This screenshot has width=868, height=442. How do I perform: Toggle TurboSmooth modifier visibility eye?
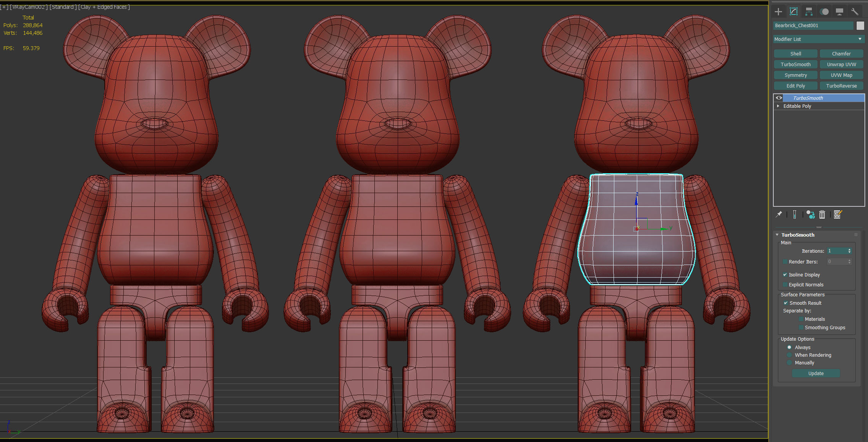pyautogui.click(x=779, y=98)
